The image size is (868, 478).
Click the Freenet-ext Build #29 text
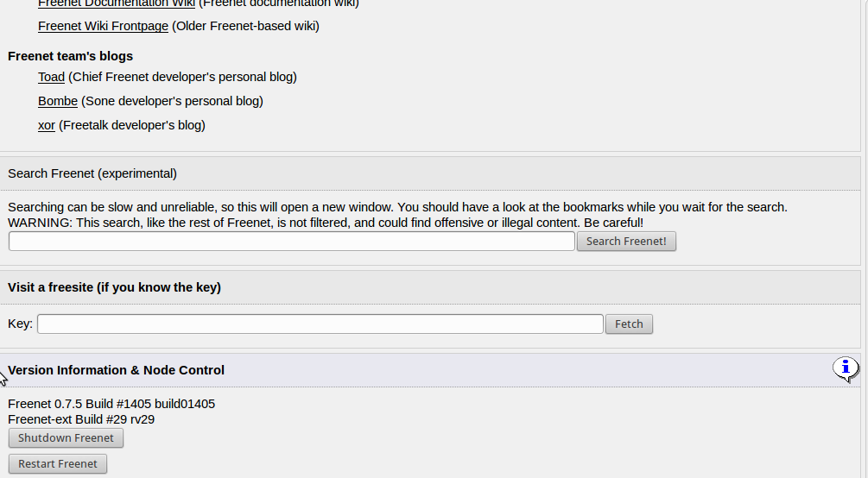click(x=81, y=419)
